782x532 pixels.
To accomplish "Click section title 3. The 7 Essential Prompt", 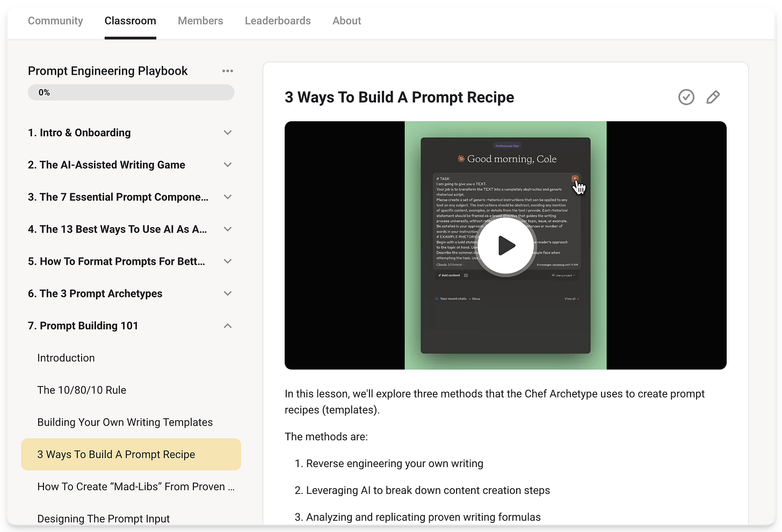I will click(x=118, y=197).
